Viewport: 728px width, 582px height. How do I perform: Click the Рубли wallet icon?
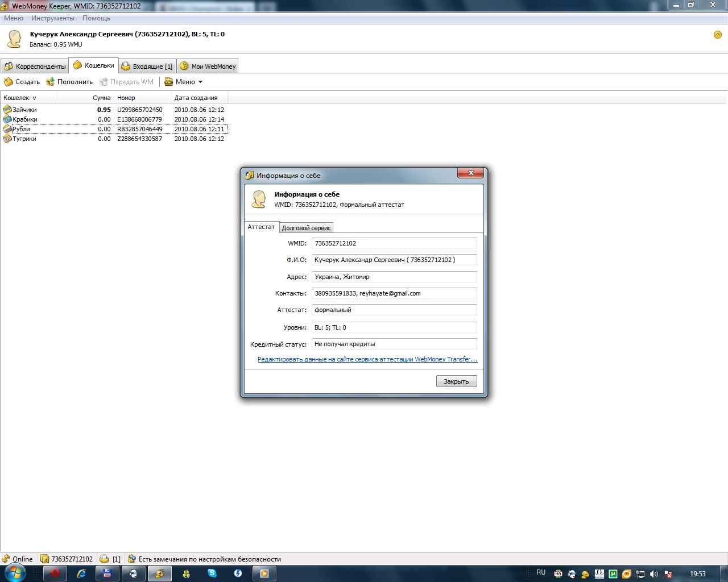(x=7, y=129)
